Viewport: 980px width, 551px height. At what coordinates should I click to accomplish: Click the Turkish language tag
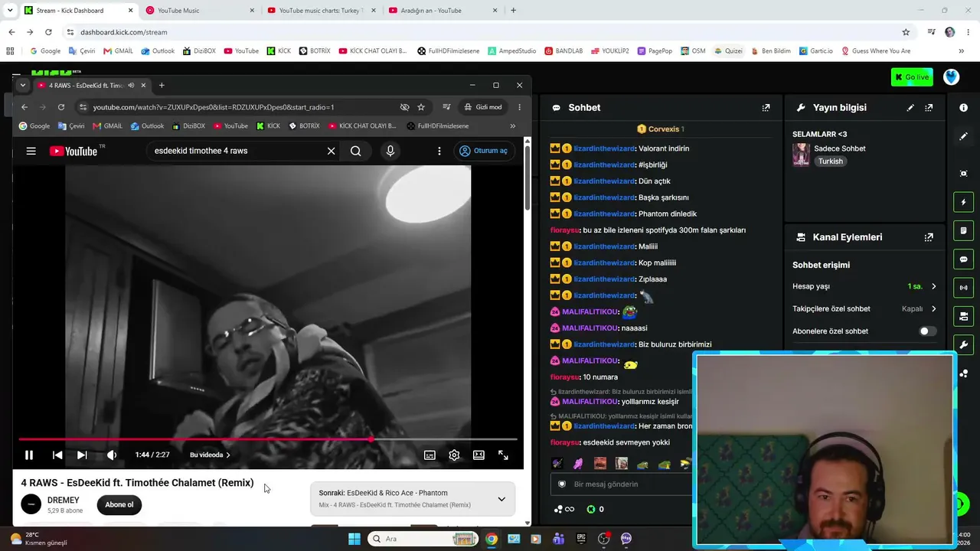[x=830, y=161]
